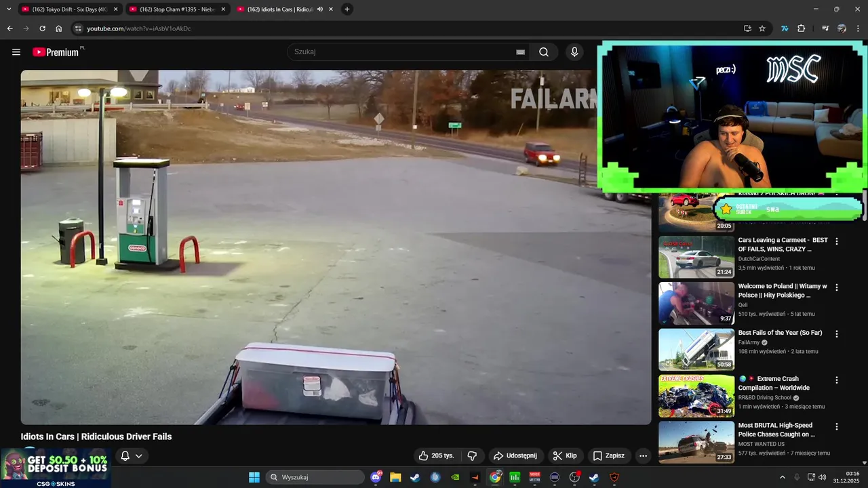Screen dimensions: 868x488
Task: Open Google Chrome on the taskbar
Action: pos(496,477)
